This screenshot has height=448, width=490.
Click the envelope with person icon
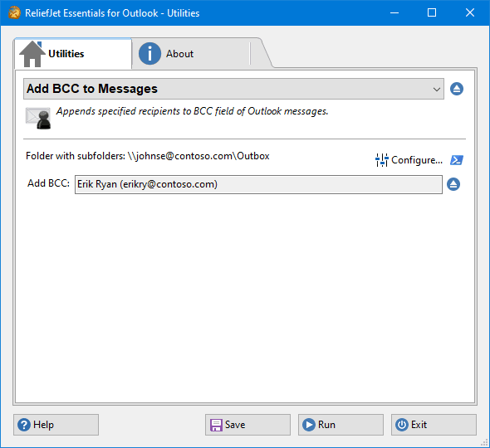[38, 118]
